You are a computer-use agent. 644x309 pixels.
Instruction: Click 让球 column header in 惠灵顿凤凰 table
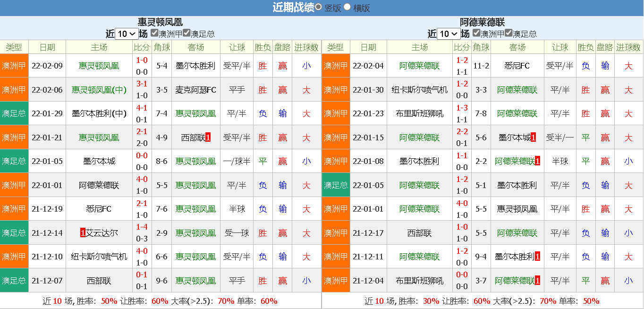click(x=237, y=47)
